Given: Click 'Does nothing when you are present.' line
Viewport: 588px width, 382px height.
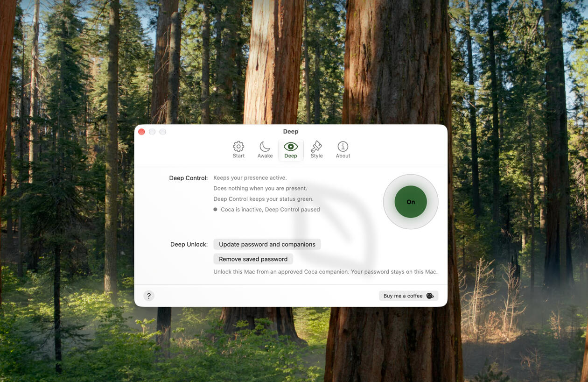Looking at the screenshot, I should 260,189.
